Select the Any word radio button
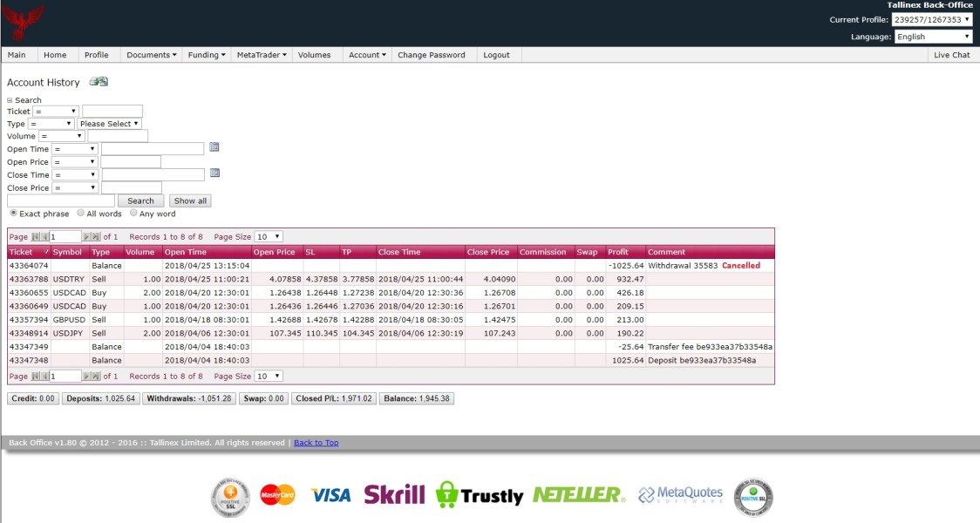 click(x=133, y=213)
